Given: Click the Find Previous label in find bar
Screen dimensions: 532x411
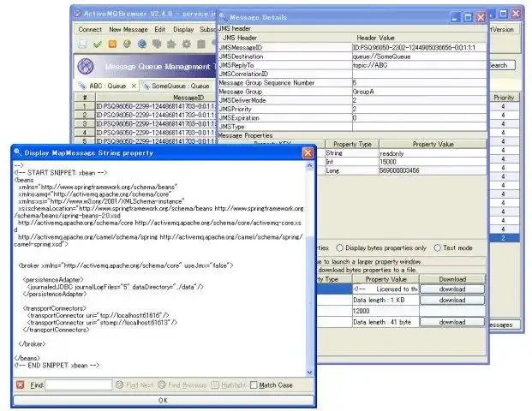Looking at the screenshot, I should point(188,385).
